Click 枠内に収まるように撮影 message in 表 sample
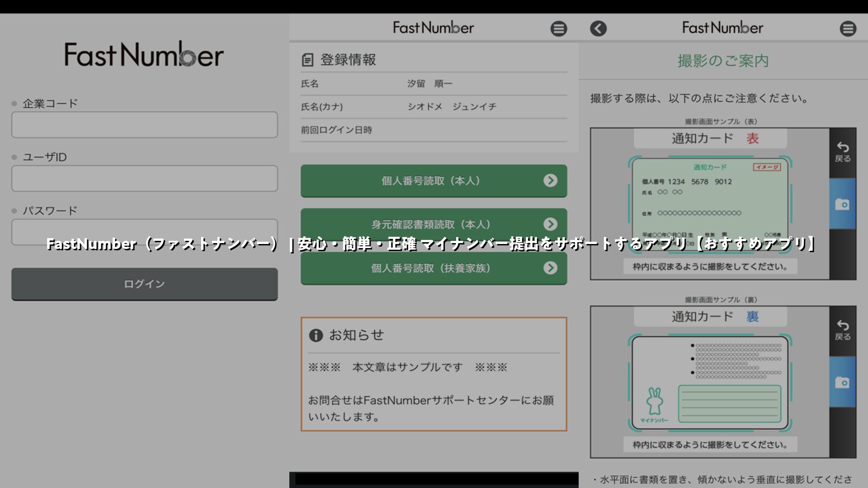The width and height of the screenshot is (868, 488). (x=710, y=267)
